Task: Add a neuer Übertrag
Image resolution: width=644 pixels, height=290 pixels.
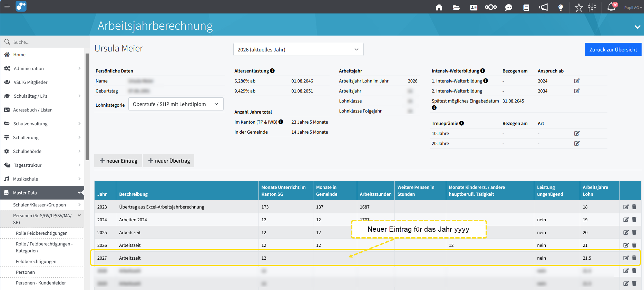Action: pyautogui.click(x=169, y=161)
